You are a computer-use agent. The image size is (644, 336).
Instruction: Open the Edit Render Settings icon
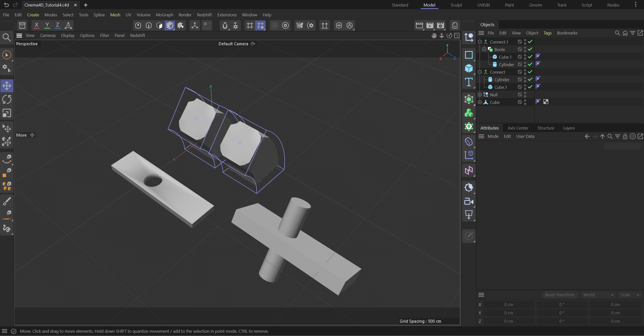click(x=440, y=25)
